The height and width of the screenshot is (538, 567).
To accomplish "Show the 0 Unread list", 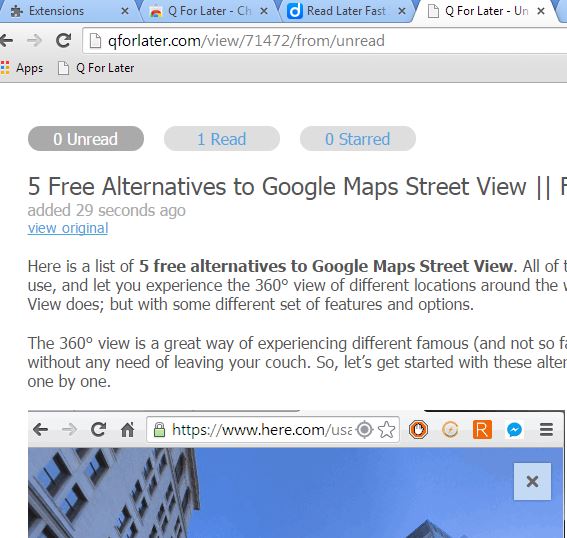I will pyautogui.click(x=86, y=139).
